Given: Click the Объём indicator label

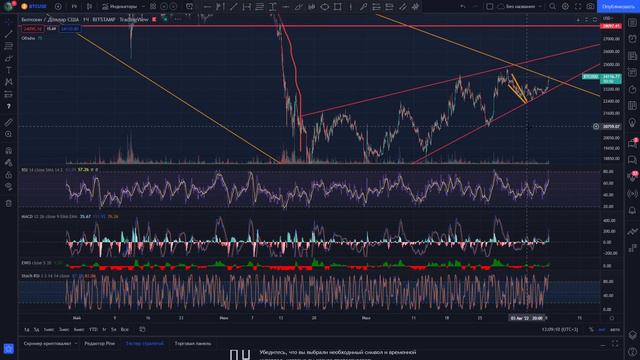Looking at the screenshot, I should click(x=28, y=38).
